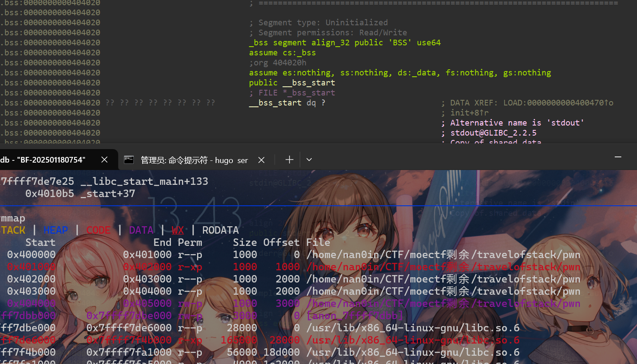
Task: Select "assume cs:_bss" line in IDA view
Action: tap(282, 53)
